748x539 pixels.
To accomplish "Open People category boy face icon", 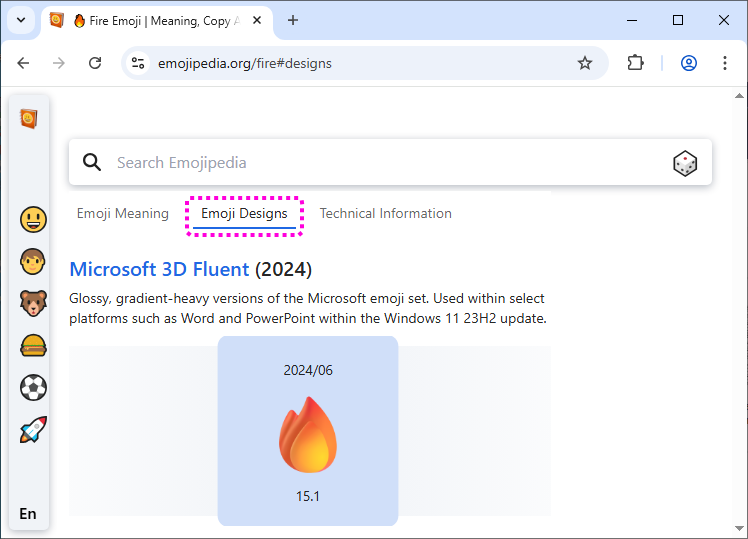I will [33, 261].
